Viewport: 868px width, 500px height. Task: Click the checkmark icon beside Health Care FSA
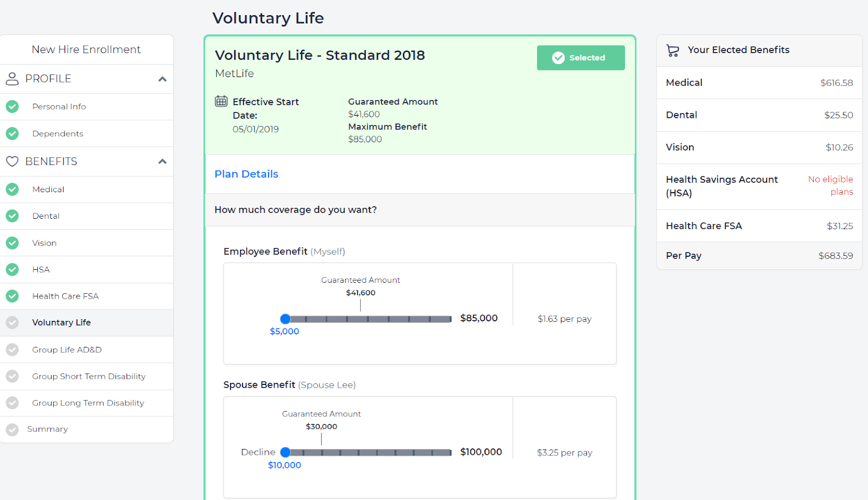pyautogui.click(x=12, y=296)
